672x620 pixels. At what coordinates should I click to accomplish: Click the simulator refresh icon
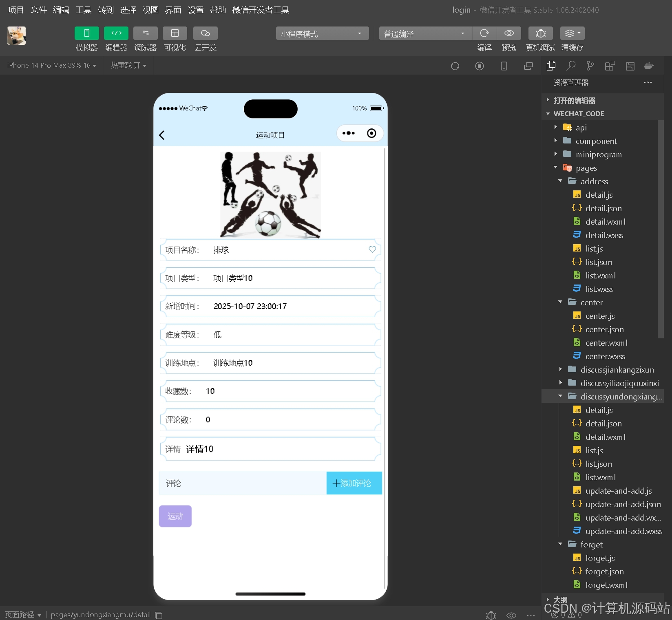coord(455,66)
